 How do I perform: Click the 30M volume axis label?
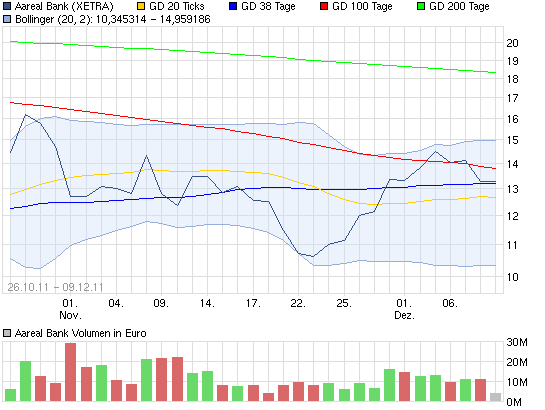(517, 342)
